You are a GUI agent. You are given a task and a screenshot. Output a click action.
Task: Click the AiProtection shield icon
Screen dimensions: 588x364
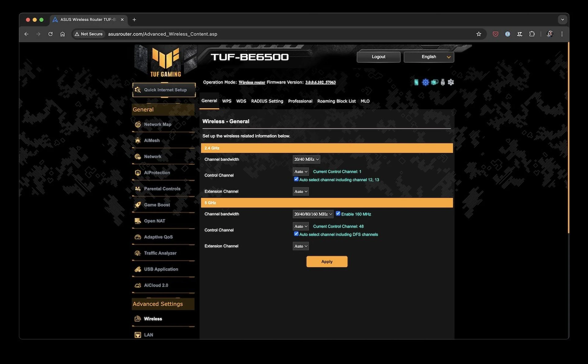138,173
